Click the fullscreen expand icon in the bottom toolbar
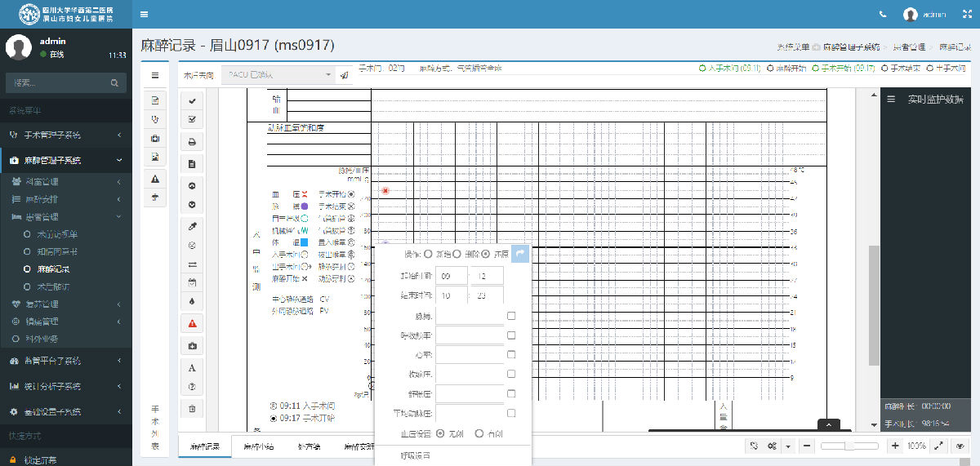 tap(939, 446)
